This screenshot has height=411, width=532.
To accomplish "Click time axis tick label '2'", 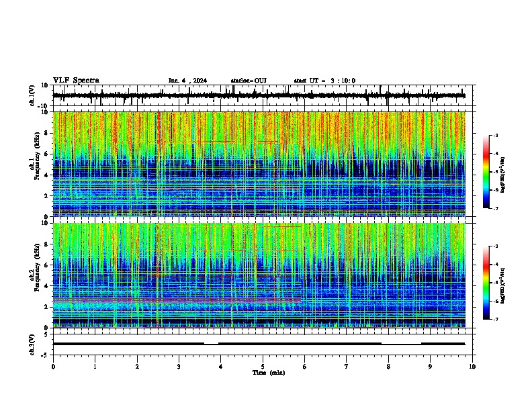I will pos(137,367).
